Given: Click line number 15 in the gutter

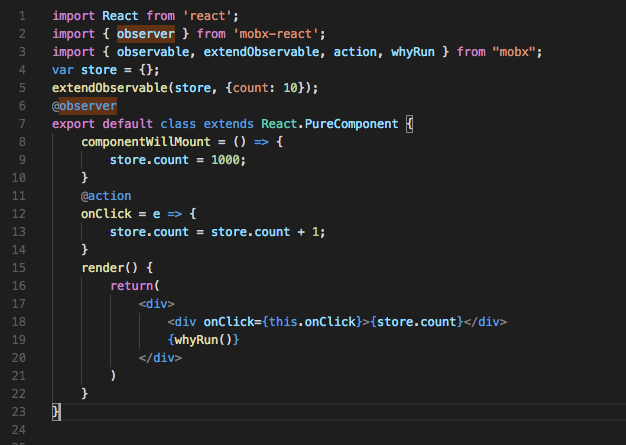Looking at the screenshot, I should pyautogui.click(x=19, y=268).
